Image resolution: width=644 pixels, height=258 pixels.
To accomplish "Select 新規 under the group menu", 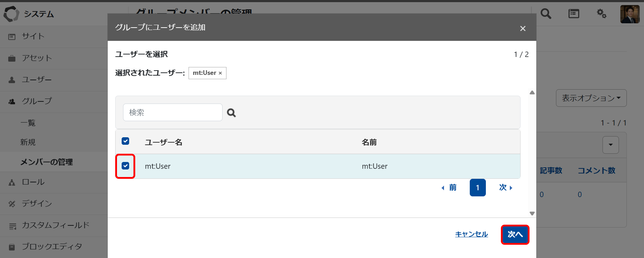I will [x=28, y=142].
